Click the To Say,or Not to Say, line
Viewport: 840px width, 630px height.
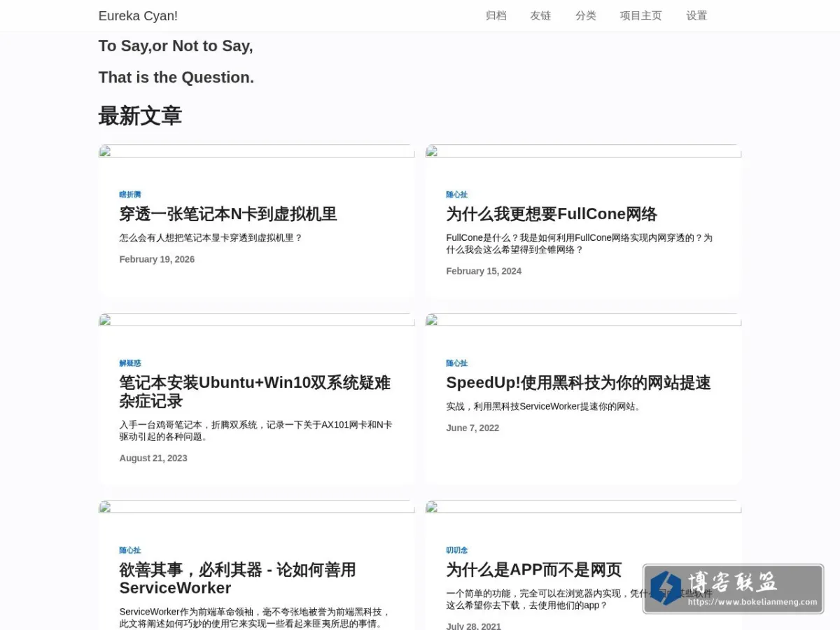pyautogui.click(x=176, y=46)
